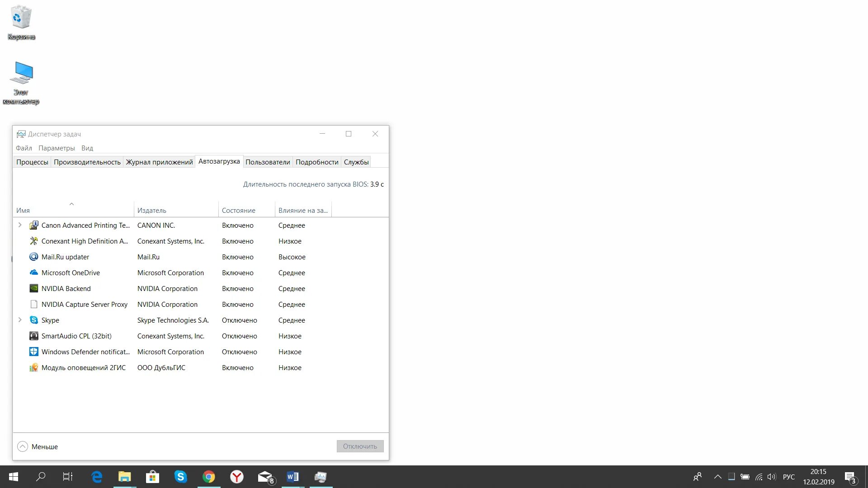Open Yandex Browser from the taskbar
Screen dimensions: 868x488
[x=237, y=477]
